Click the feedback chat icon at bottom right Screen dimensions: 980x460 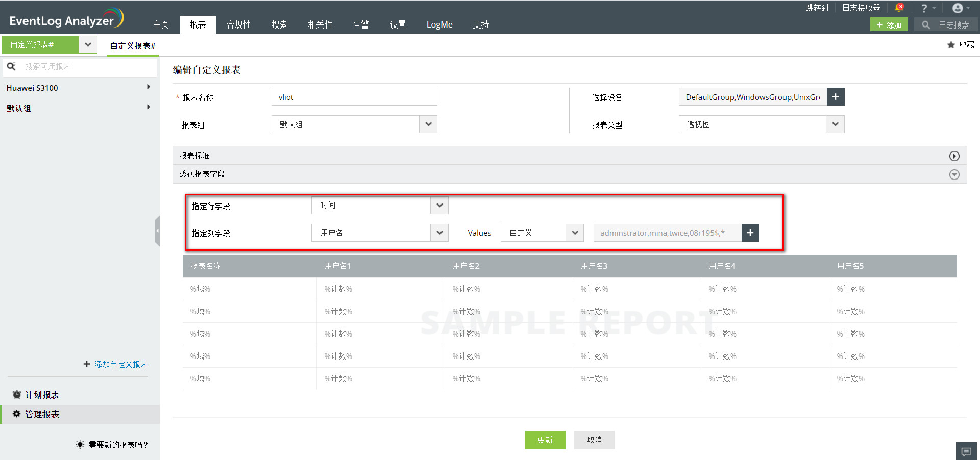tap(966, 451)
